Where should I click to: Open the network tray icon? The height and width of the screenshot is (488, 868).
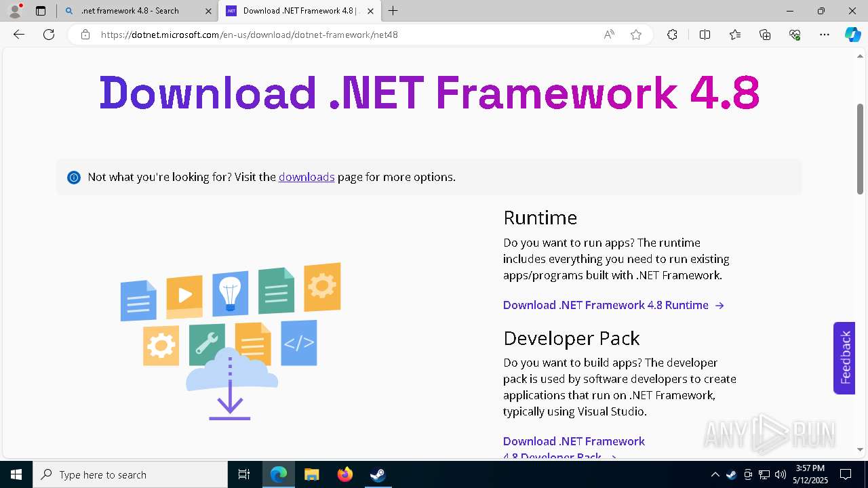[x=764, y=474]
